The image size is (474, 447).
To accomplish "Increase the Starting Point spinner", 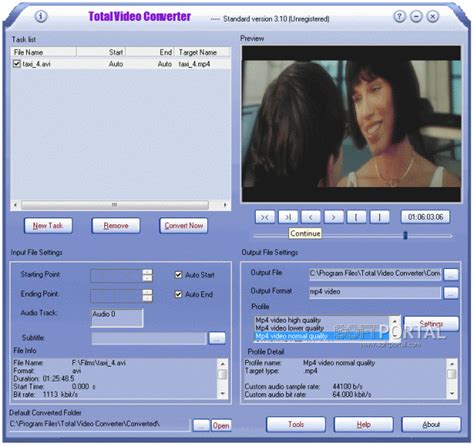I will [x=147, y=272].
